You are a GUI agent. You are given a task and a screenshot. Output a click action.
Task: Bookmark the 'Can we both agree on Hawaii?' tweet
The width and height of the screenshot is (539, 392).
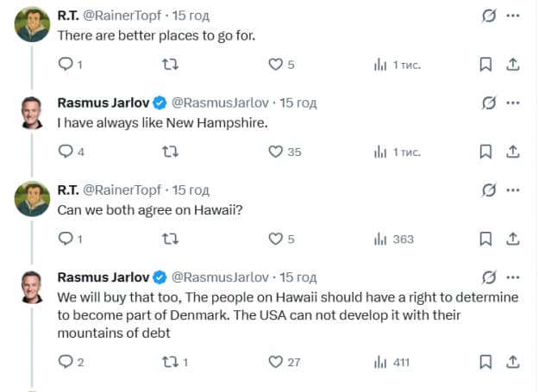click(486, 240)
